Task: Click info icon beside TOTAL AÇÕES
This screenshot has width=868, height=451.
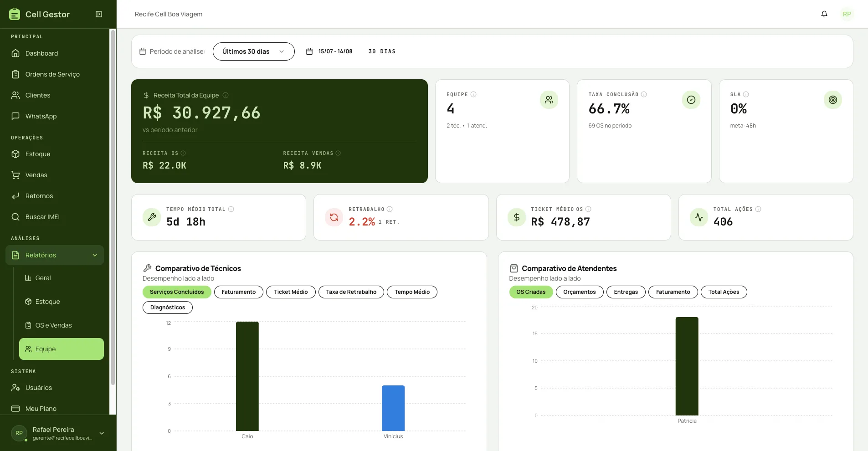Action: pyautogui.click(x=758, y=209)
